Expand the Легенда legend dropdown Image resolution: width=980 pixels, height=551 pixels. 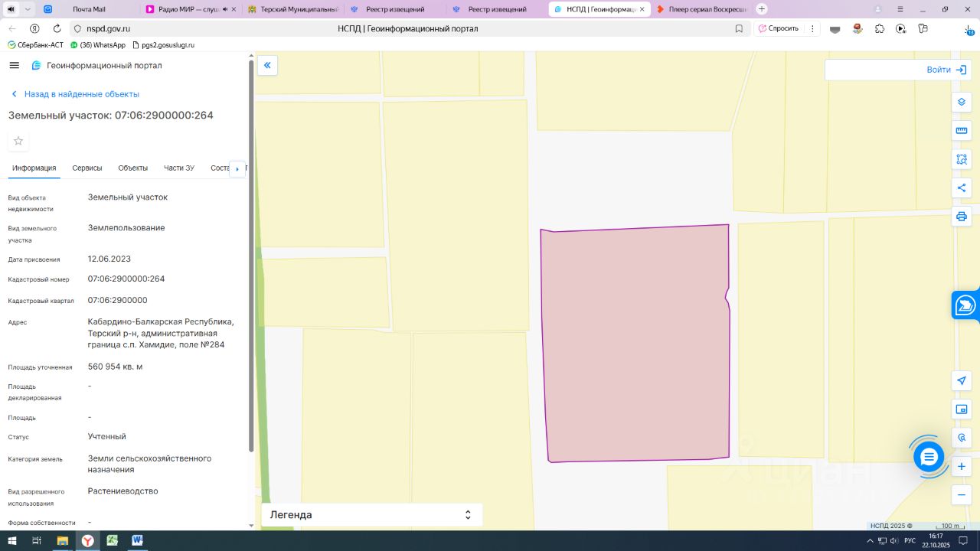click(372, 515)
